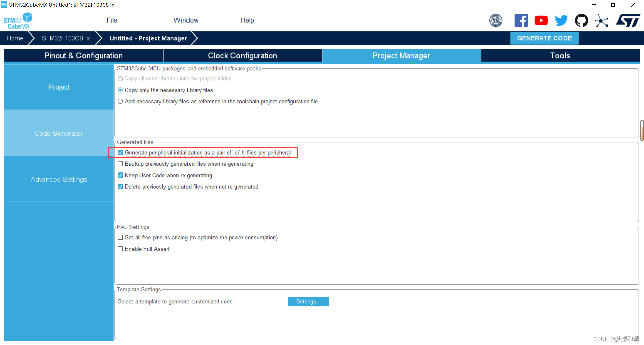Open template Settings... button
The height and width of the screenshot is (345, 644).
pos(308,302)
